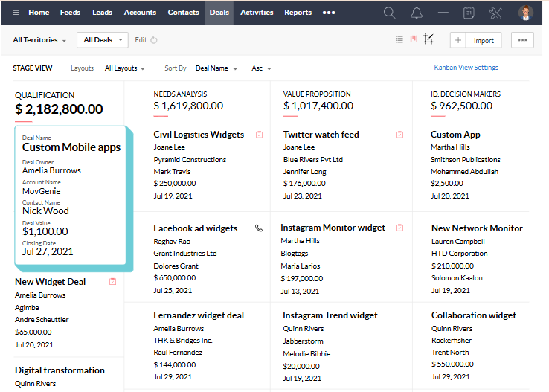The image size is (549, 392).
Task: Click account Blue Rivers Pvt Ltd
Action: click(x=313, y=160)
